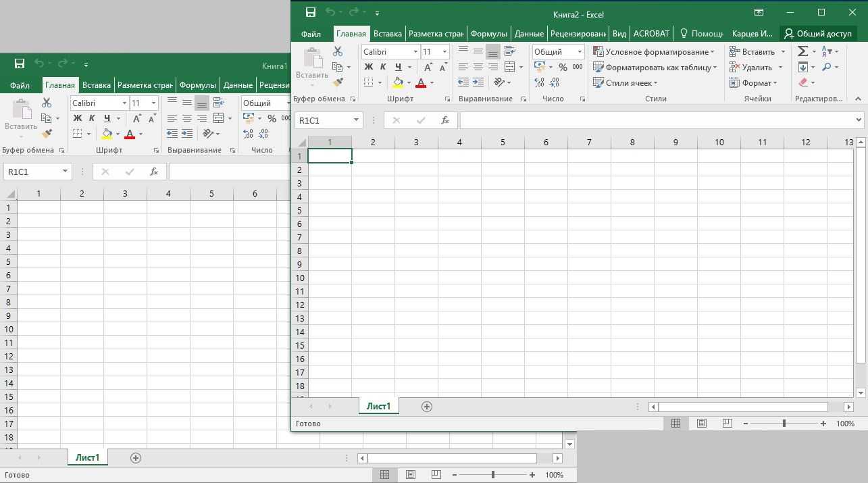This screenshot has height=483, width=868.
Task: Open Name Box dropdown in Книга2
Action: point(357,120)
